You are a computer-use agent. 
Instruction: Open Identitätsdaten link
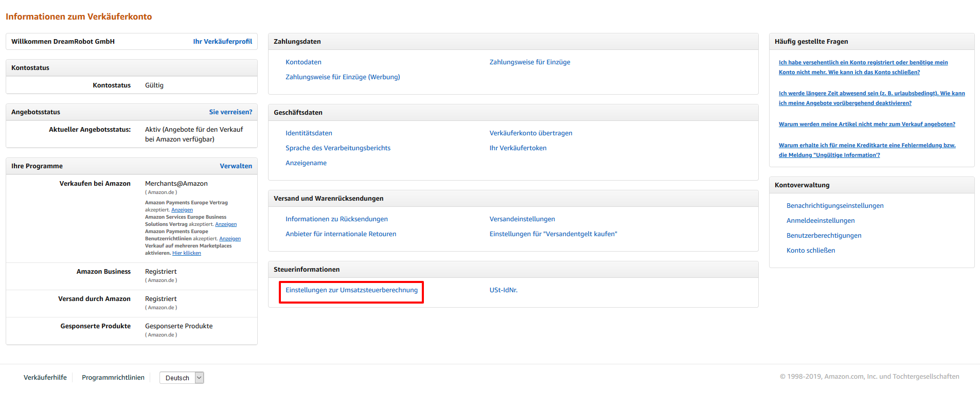tap(309, 133)
